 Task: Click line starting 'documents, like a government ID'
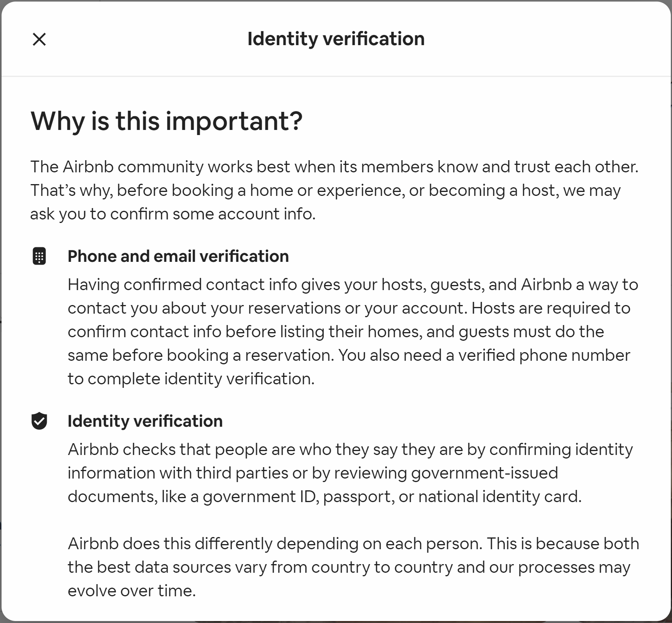click(x=324, y=497)
